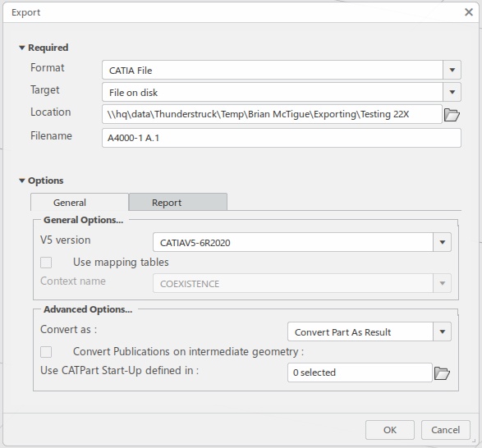Click into the Location path field
Screen dimensions: 482x448
click(272, 114)
